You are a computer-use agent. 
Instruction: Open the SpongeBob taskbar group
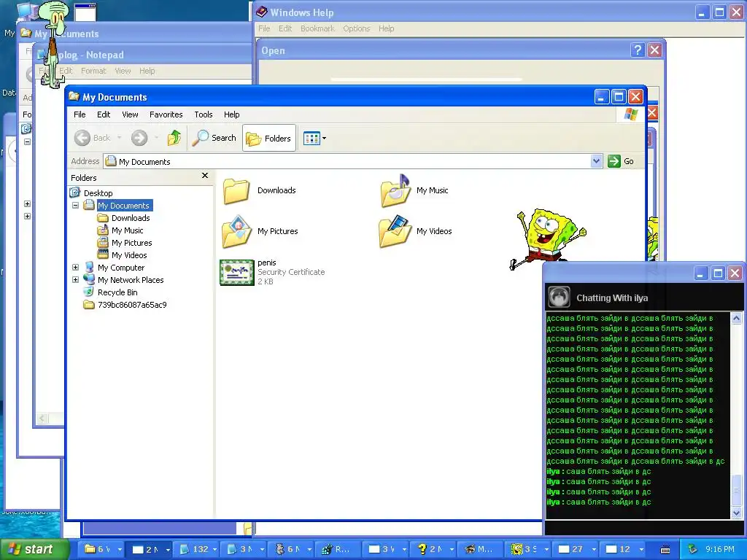pyautogui.click(x=530, y=549)
